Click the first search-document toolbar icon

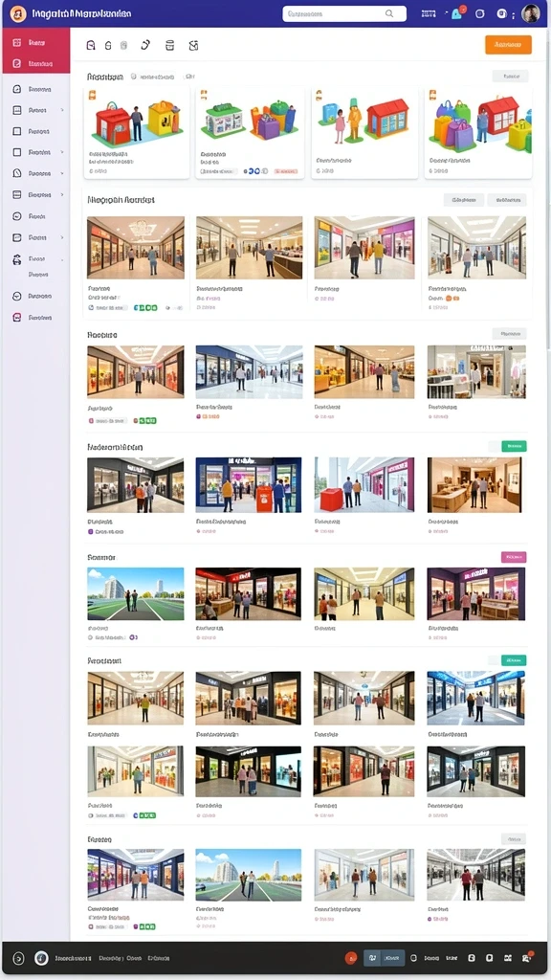(x=91, y=45)
